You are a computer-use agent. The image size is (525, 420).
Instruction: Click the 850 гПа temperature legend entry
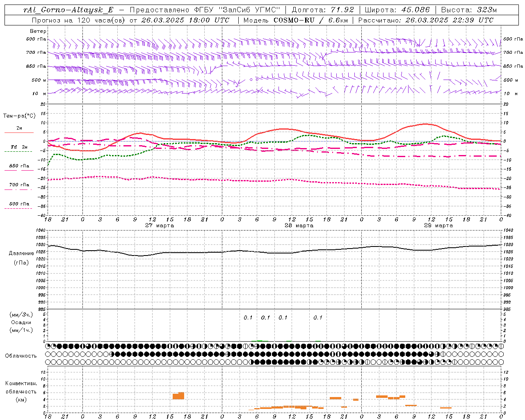click(19, 166)
